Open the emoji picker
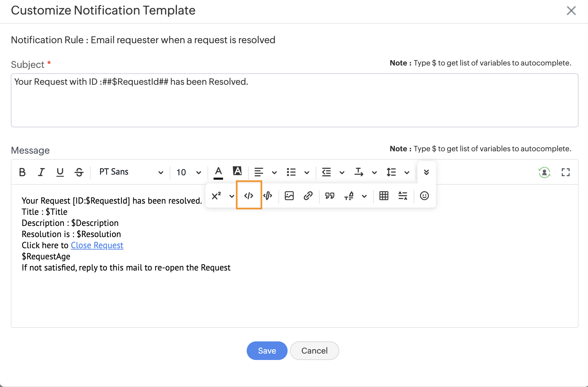 pos(424,196)
